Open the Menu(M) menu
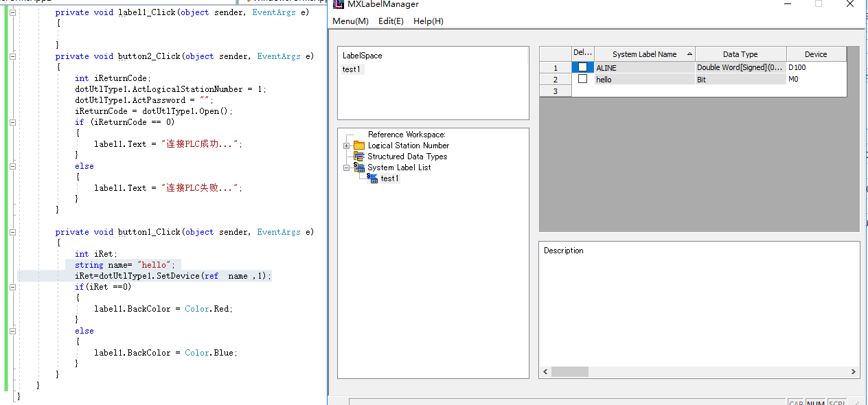The image size is (868, 405). pyautogui.click(x=350, y=21)
